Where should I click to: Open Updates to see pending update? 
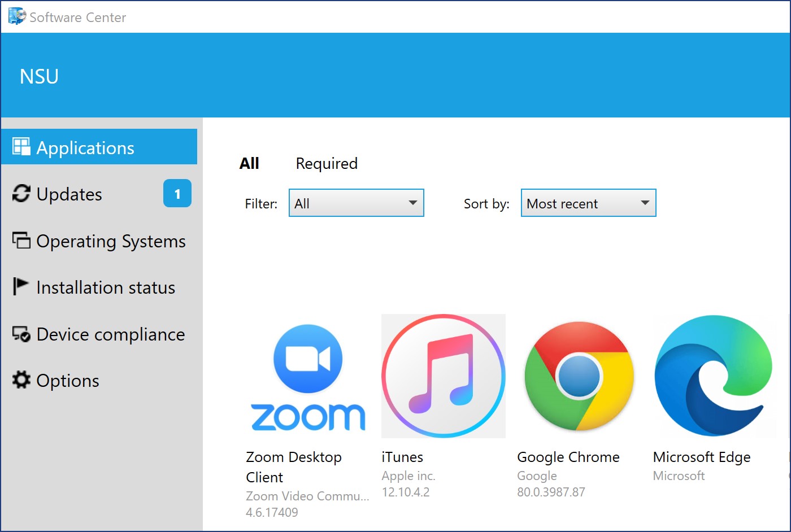coord(21,194)
